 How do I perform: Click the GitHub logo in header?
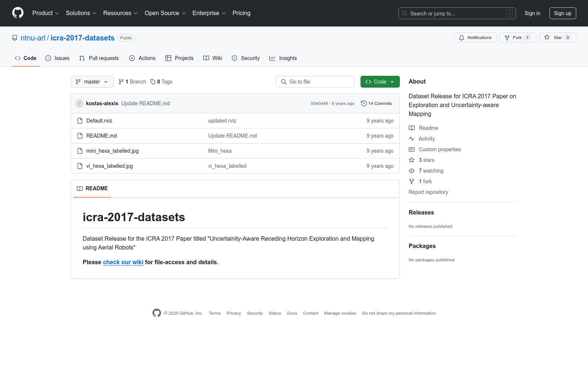tap(18, 13)
